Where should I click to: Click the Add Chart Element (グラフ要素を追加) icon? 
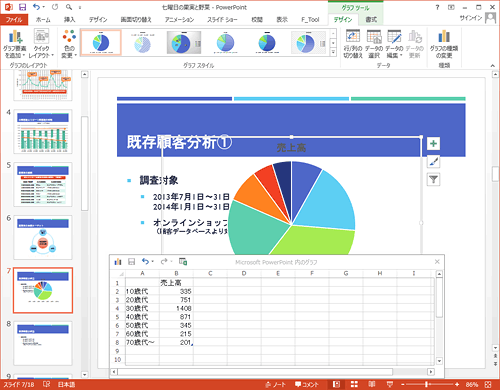click(x=15, y=44)
